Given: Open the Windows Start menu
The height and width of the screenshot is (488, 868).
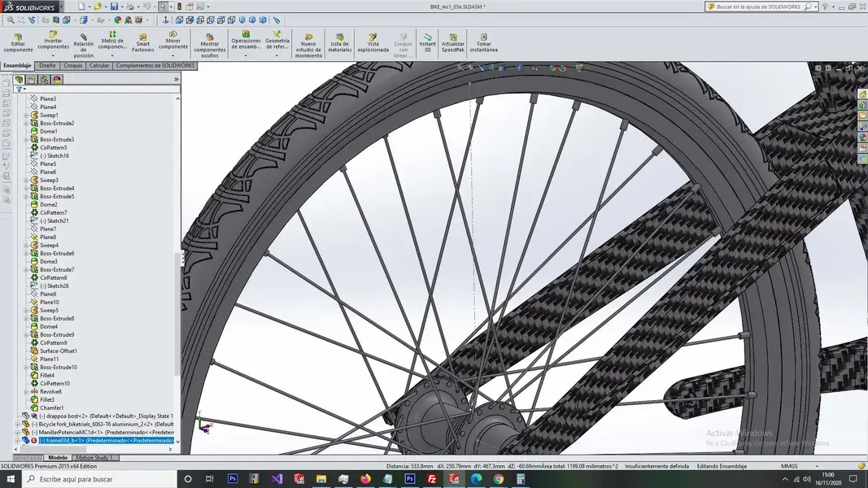Looking at the screenshot, I should click(11, 479).
